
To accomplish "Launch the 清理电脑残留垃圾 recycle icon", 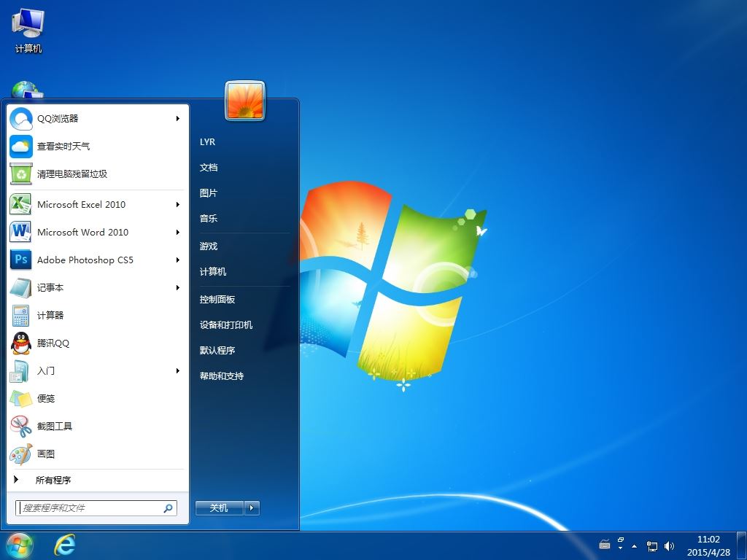I will pos(21,174).
